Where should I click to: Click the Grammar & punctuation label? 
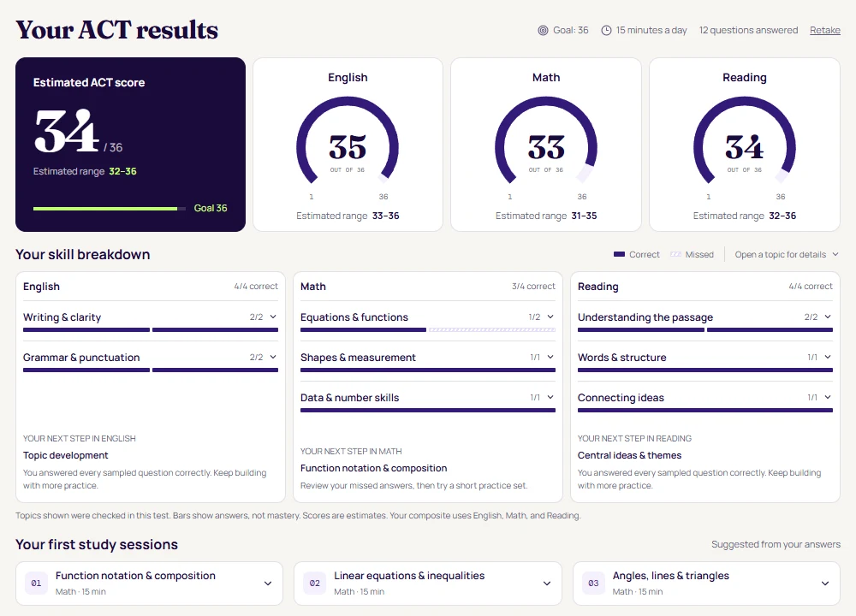pyautogui.click(x=81, y=358)
